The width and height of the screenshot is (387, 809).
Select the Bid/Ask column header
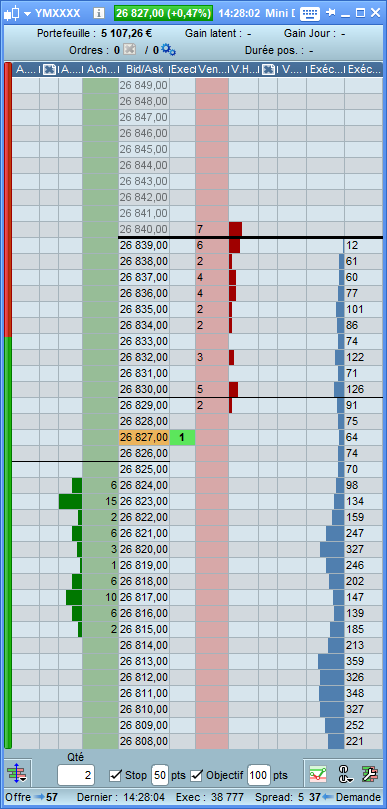[x=144, y=69]
